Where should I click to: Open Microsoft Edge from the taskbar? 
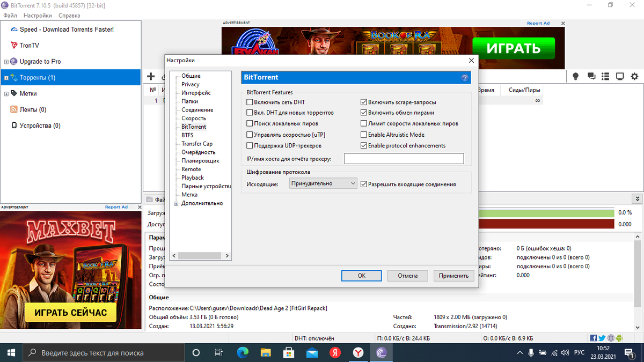[243, 353]
